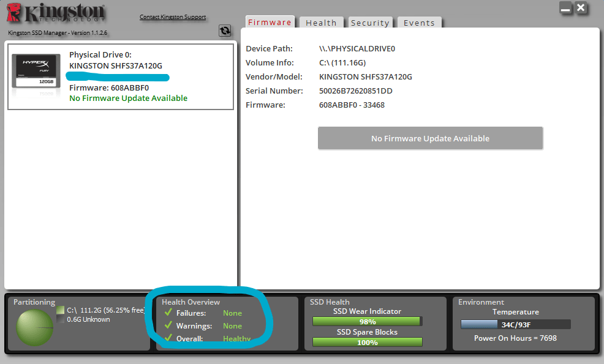Click the Kingston Technology logo

[x=56, y=13]
